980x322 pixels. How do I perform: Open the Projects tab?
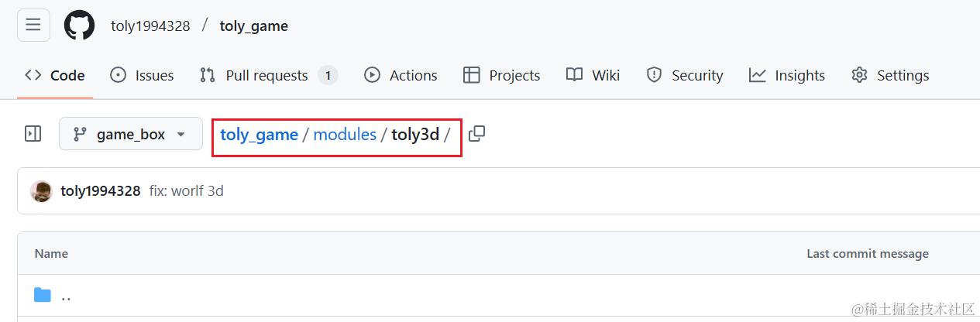pos(501,75)
